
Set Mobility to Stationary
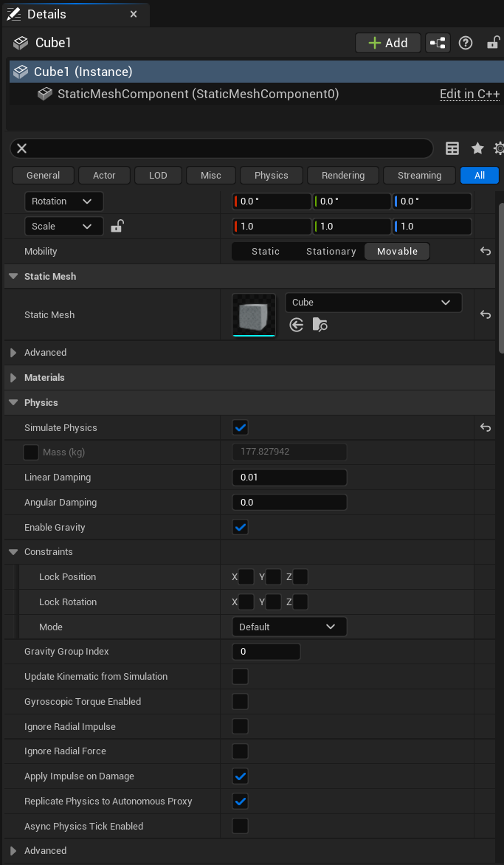(x=331, y=252)
